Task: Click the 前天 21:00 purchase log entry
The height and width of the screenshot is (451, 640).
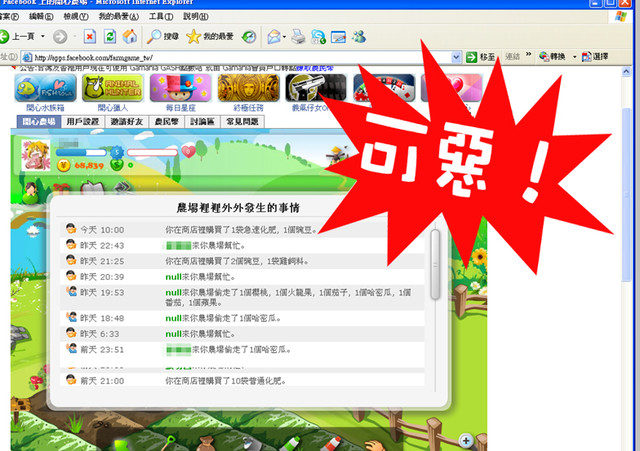Action: click(242, 381)
